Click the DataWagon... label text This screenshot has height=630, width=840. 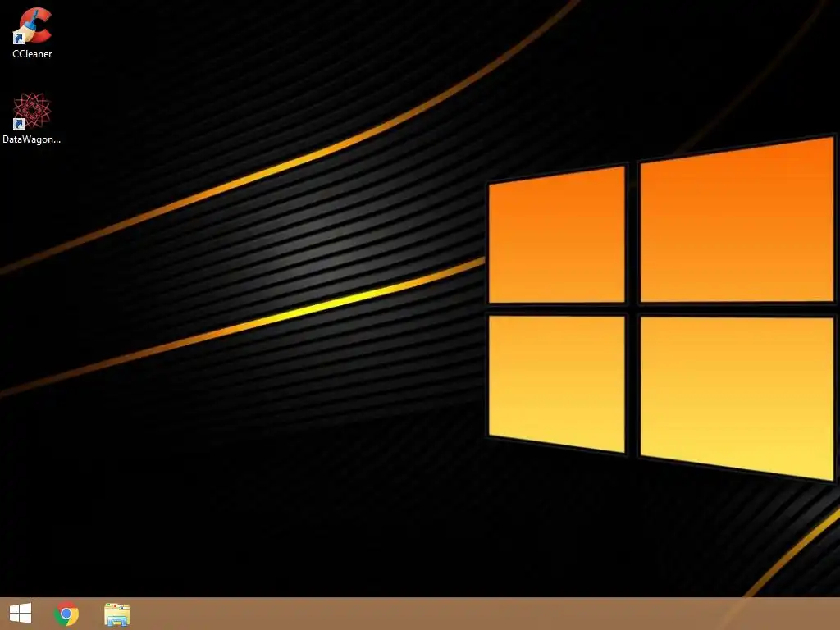(x=32, y=139)
